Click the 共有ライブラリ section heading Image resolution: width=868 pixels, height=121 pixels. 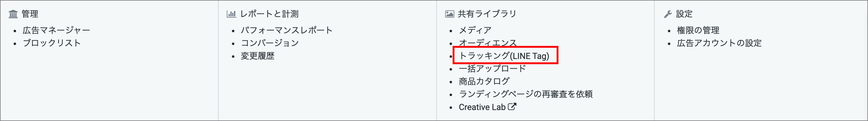487,14
